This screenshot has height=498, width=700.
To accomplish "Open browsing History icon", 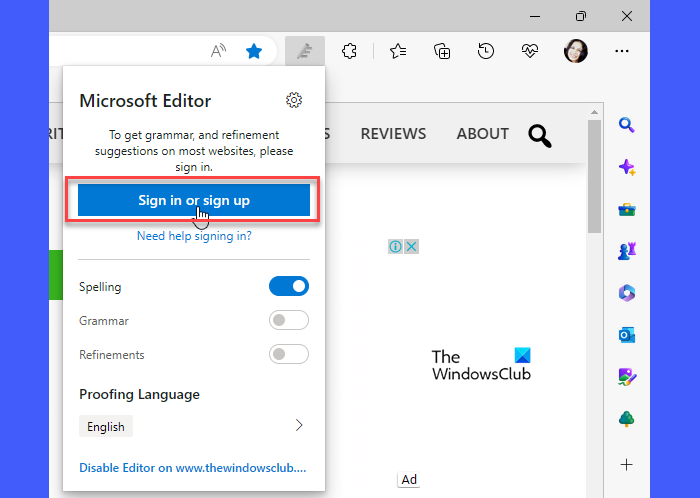I will [x=486, y=51].
